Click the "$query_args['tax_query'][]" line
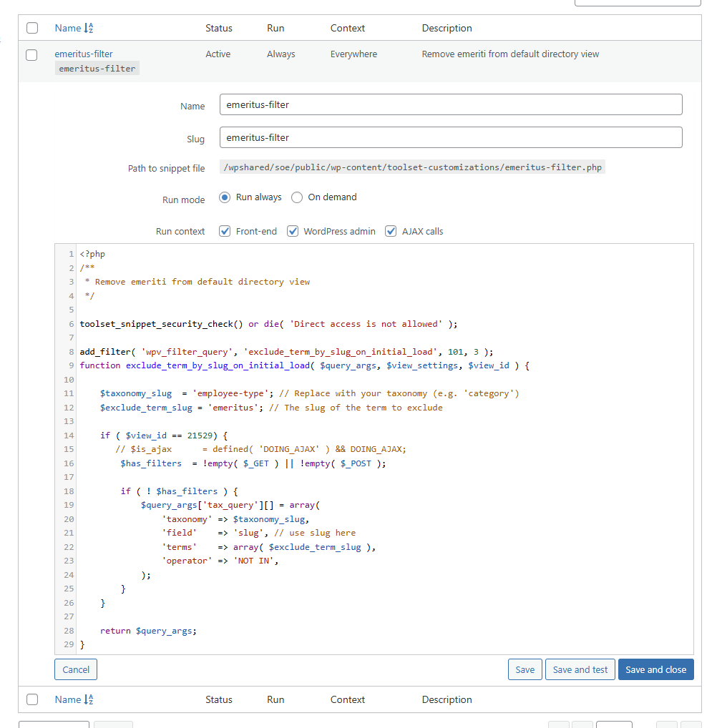 click(230, 505)
